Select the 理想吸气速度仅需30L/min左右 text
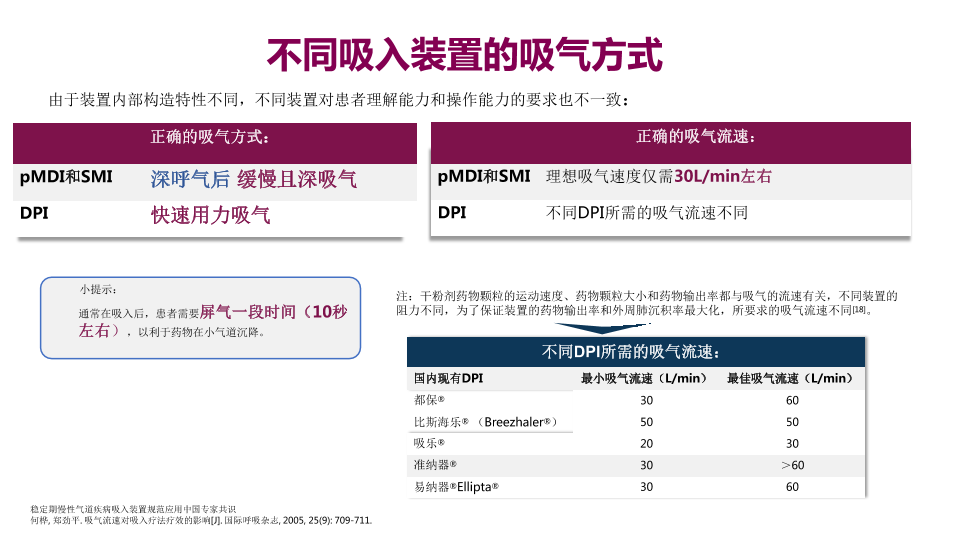Image resolution: width=960 pixels, height=540 pixels. [x=658, y=177]
